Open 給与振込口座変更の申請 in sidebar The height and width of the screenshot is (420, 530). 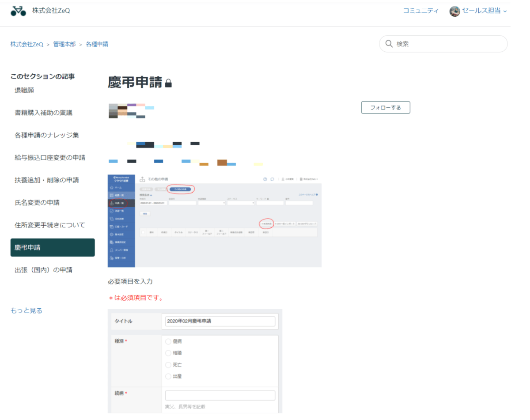[x=50, y=158]
